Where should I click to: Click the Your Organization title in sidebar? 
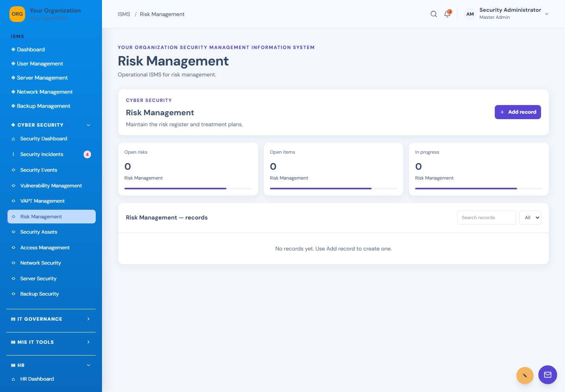click(x=55, y=11)
